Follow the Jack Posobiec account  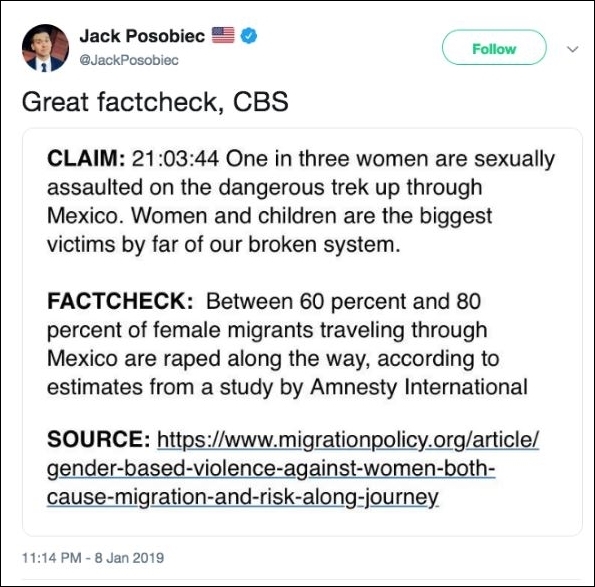[x=494, y=47]
